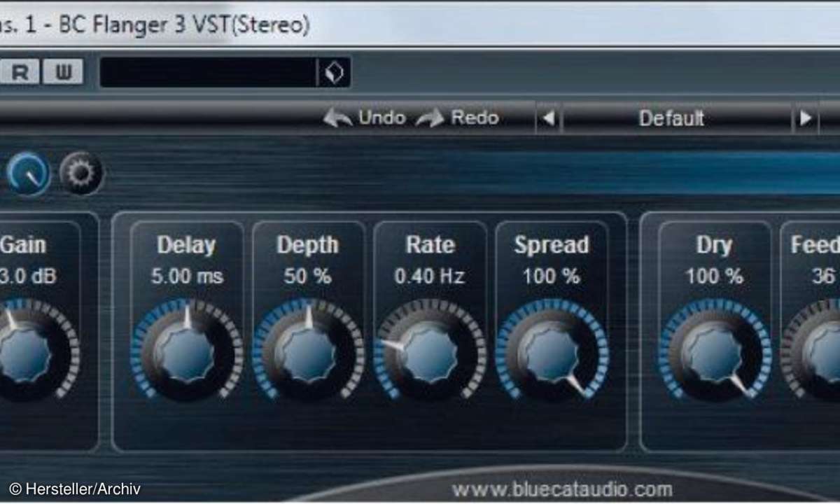Click the blue knob icon in toolbar
The height and width of the screenshot is (504, 840).
click(29, 173)
